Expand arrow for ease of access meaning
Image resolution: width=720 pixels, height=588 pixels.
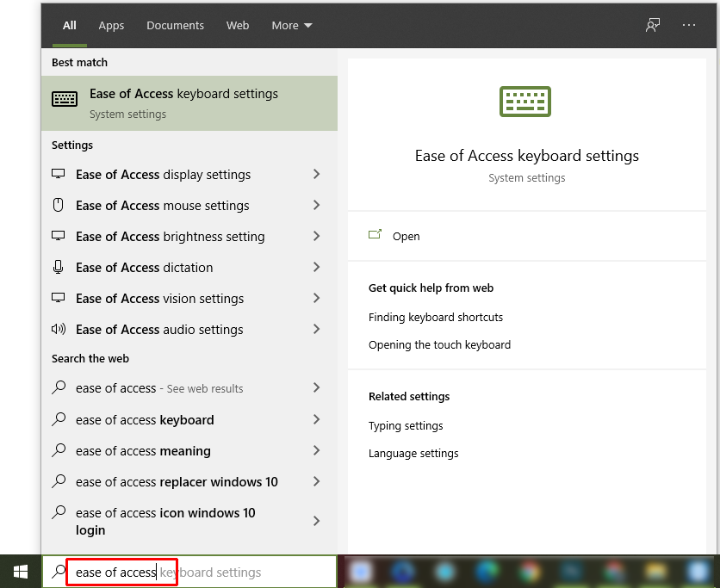click(x=316, y=451)
